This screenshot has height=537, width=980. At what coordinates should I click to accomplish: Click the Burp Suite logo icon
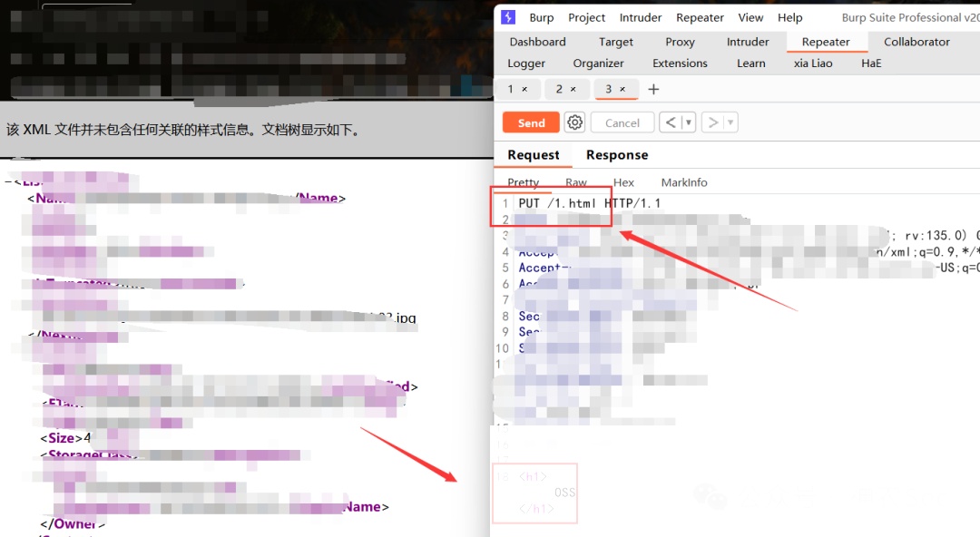(508, 17)
